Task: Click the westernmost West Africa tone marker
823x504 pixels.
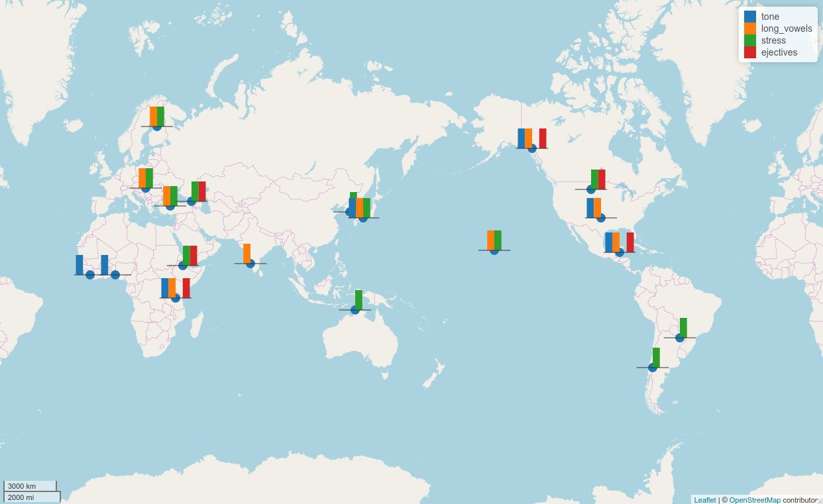Action: (90, 274)
